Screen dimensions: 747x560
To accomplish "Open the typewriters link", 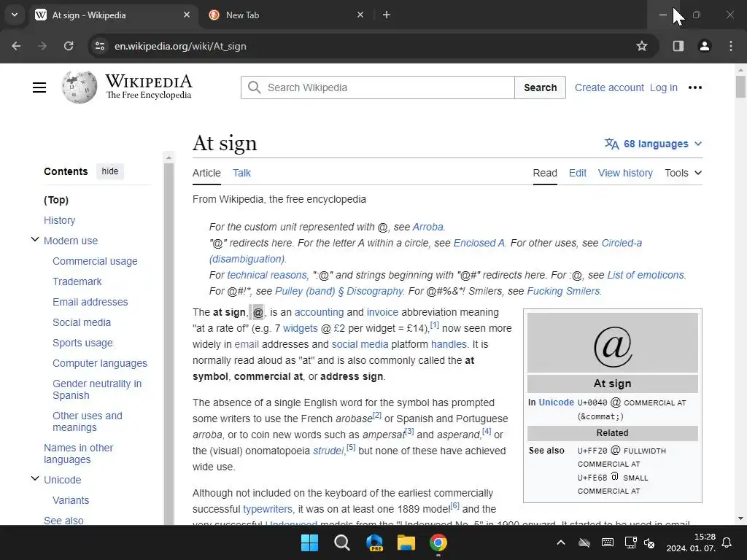I will [x=268, y=509].
